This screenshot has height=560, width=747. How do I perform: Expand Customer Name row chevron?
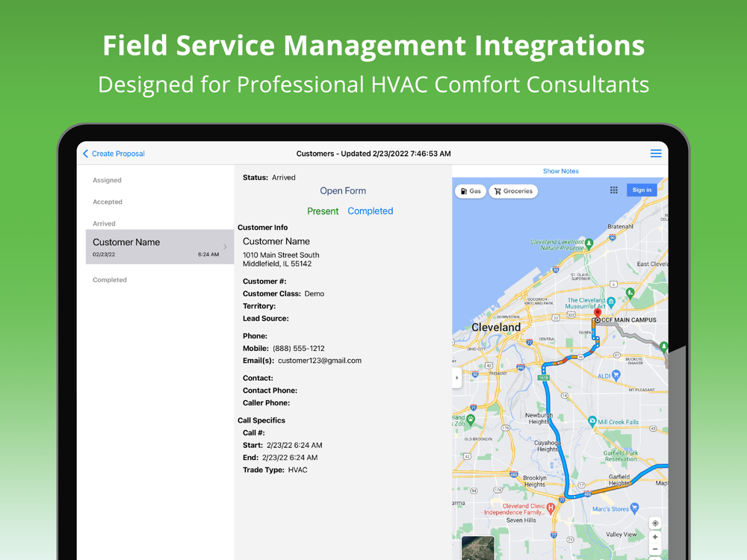[225, 246]
